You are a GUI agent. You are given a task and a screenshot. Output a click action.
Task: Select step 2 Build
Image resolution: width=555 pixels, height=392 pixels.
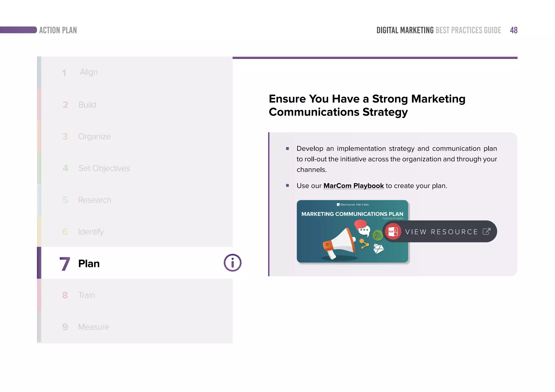(135, 104)
